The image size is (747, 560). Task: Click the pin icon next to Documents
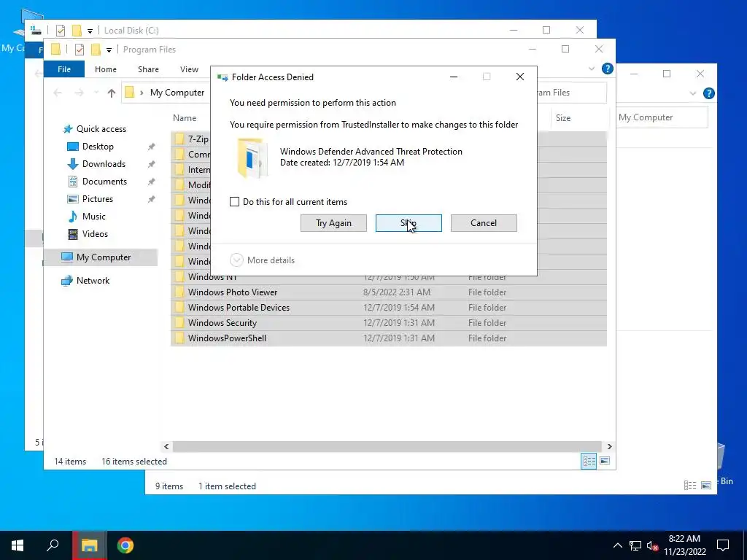pyautogui.click(x=152, y=182)
